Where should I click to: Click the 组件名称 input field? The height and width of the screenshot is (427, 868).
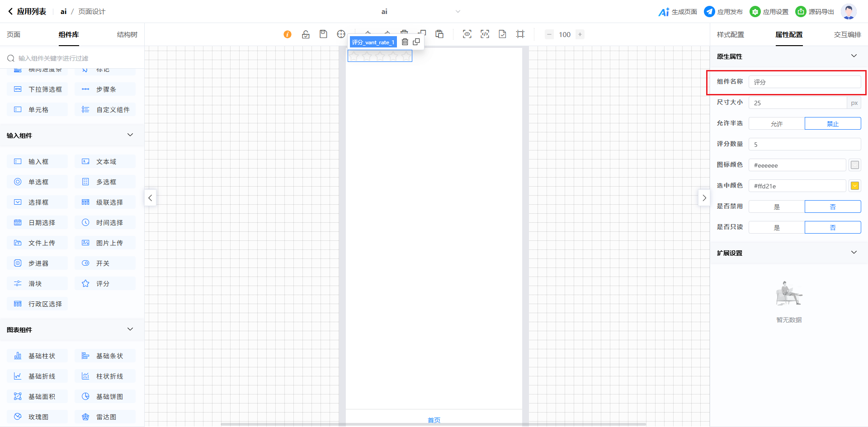(x=805, y=82)
